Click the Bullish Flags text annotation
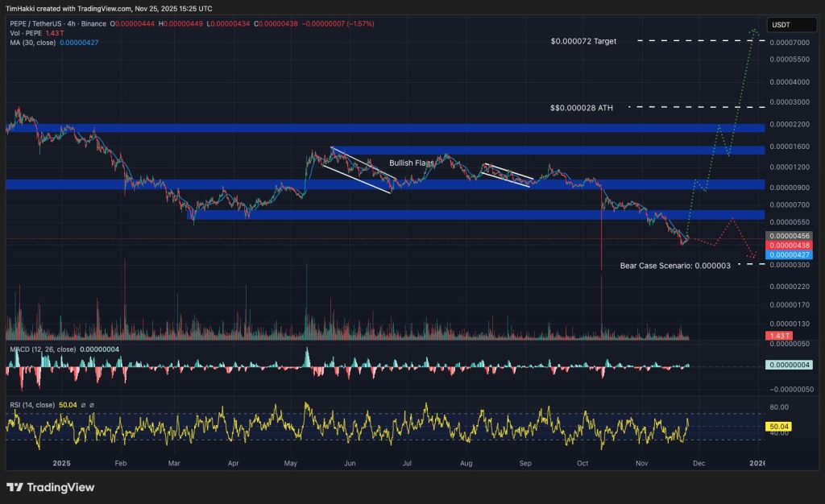This screenshot has height=504, width=825. click(412, 163)
